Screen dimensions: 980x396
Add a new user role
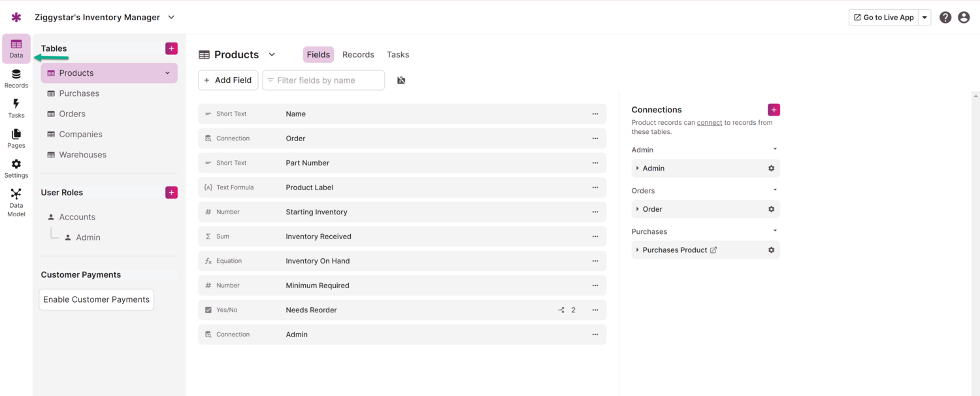171,192
